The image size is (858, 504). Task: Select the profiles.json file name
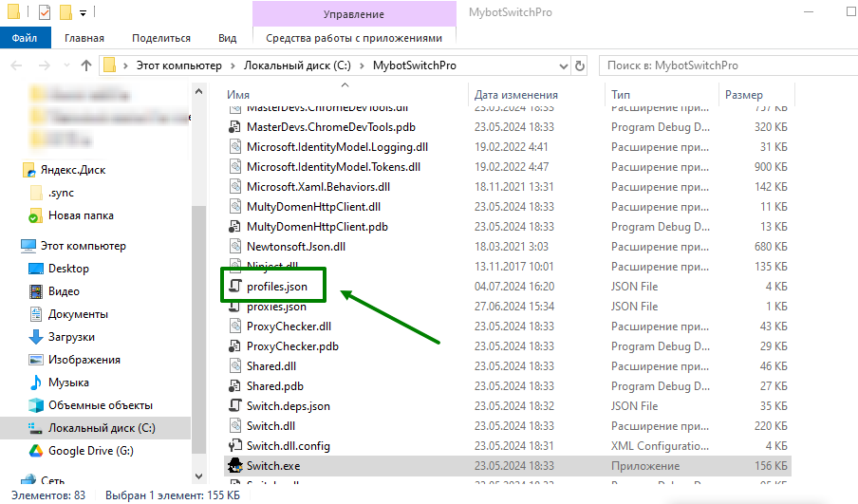pyautogui.click(x=277, y=287)
